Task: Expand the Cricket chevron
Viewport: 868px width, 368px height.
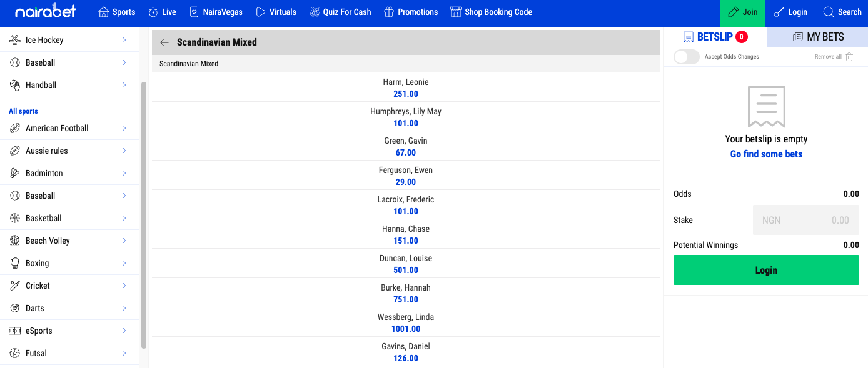Action: (x=124, y=286)
